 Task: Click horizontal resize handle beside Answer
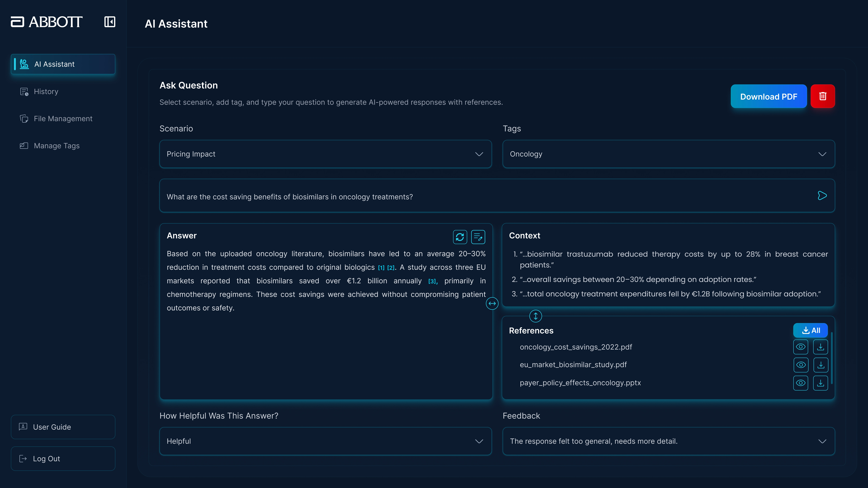point(492,303)
